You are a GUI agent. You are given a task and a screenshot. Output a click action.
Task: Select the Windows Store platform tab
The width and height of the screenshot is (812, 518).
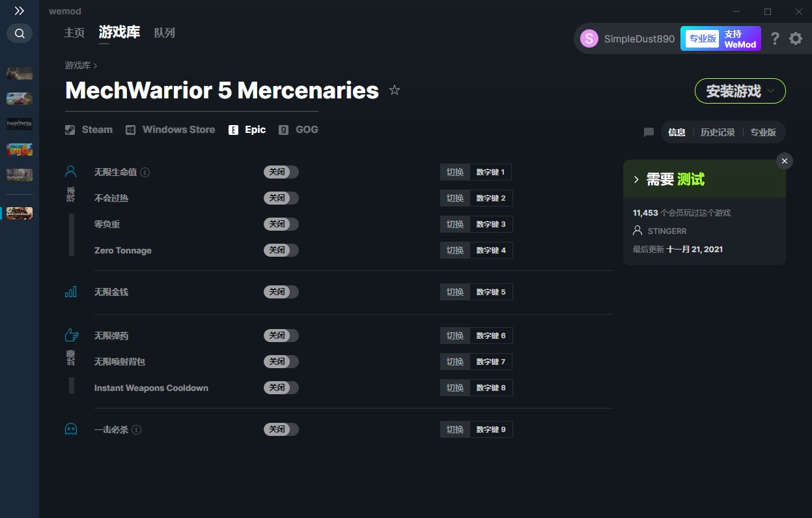tap(171, 130)
